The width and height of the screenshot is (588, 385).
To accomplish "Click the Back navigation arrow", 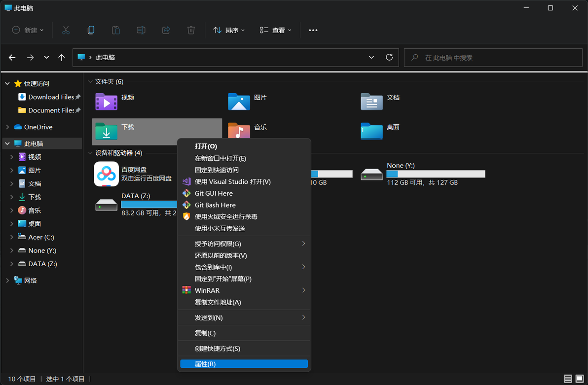I will 12,57.
